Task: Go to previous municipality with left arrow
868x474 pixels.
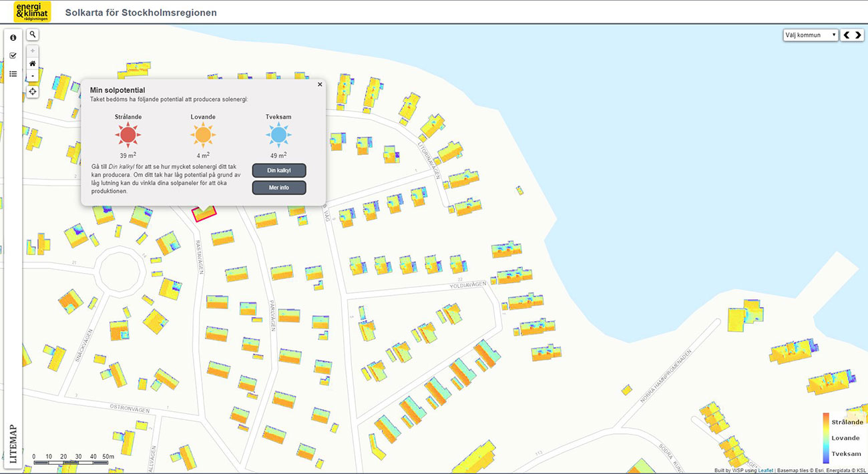Action: pos(847,35)
